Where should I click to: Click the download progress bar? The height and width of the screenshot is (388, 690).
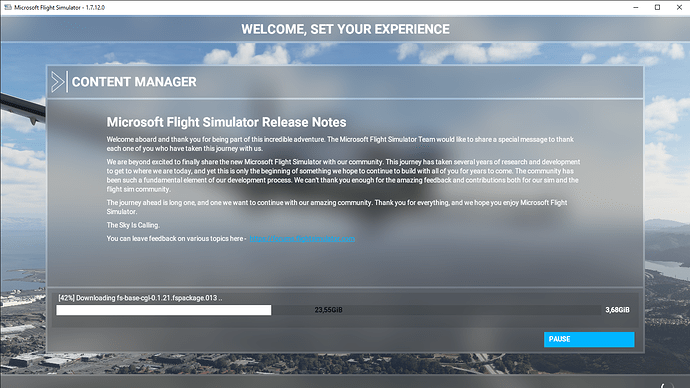click(x=328, y=310)
